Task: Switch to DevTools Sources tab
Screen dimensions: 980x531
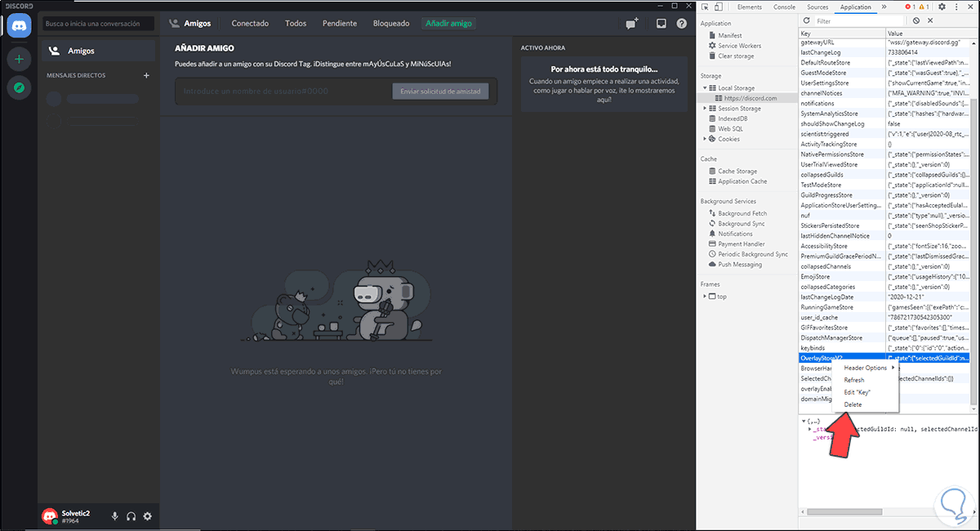Action: coord(818,7)
